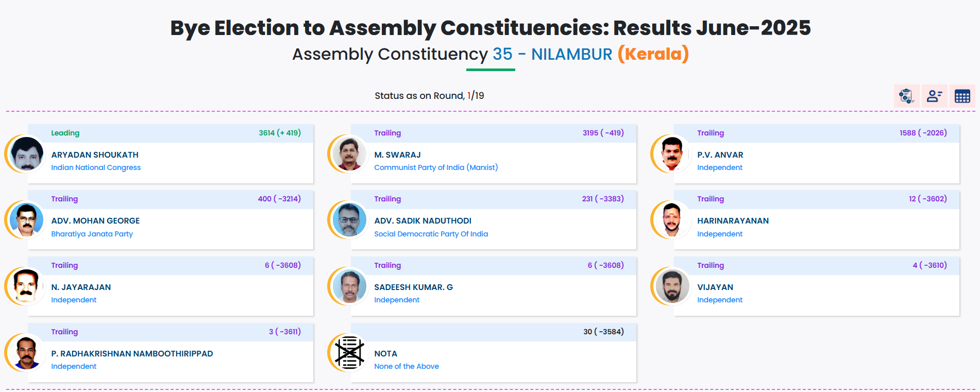The image size is (980, 392).
Task: Click P.V. Anvar's candidate photo
Action: tap(671, 154)
